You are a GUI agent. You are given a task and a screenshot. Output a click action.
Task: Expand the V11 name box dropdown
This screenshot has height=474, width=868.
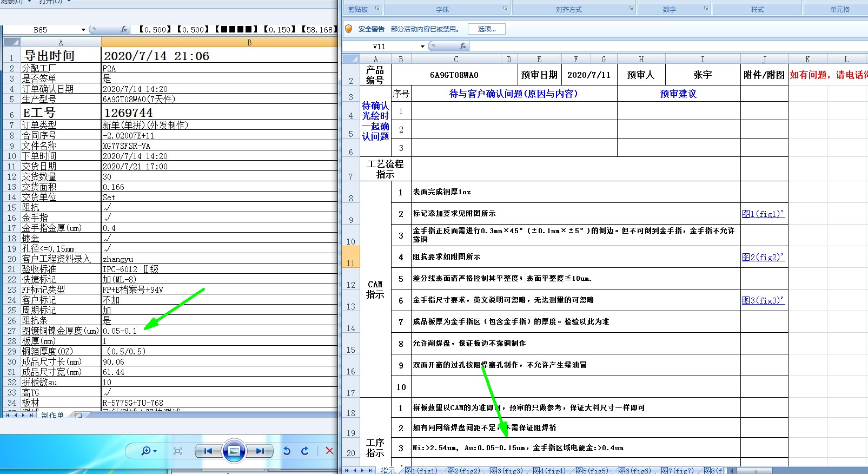[422, 47]
